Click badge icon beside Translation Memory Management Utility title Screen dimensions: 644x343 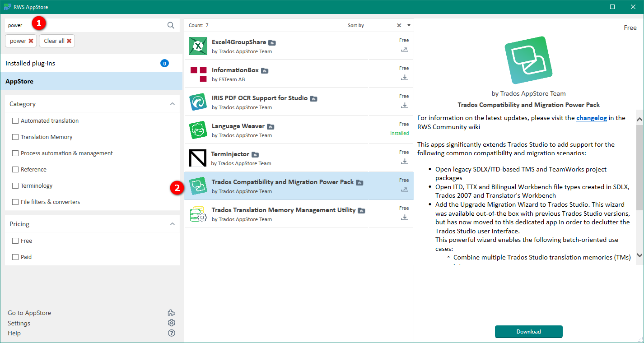pyautogui.click(x=361, y=210)
